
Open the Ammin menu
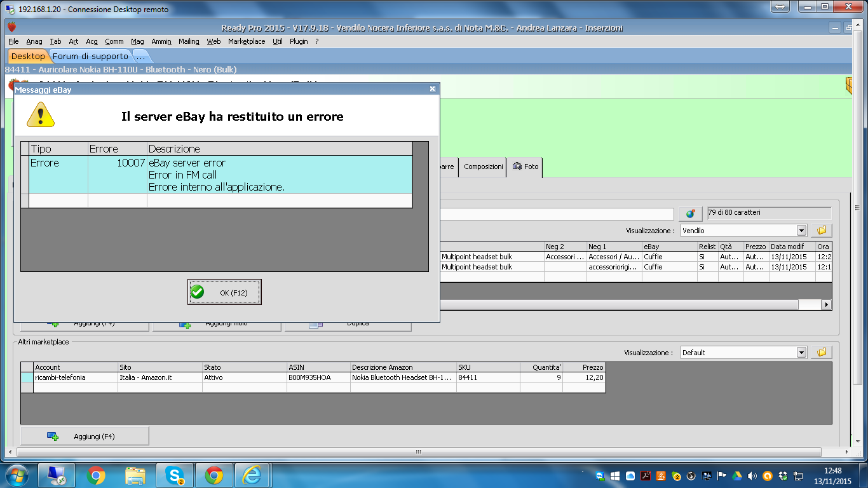coord(161,41)
